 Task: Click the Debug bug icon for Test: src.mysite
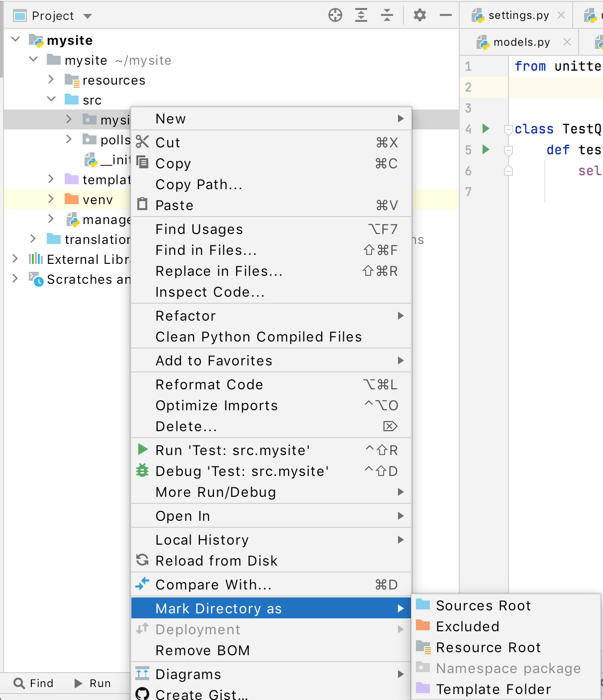(142, 471)
